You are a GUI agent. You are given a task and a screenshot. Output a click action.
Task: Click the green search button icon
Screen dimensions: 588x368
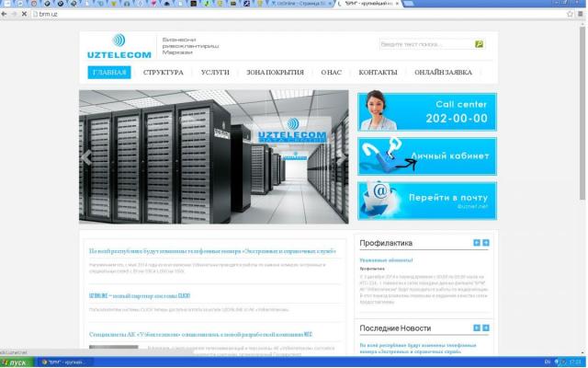point(479,44)
